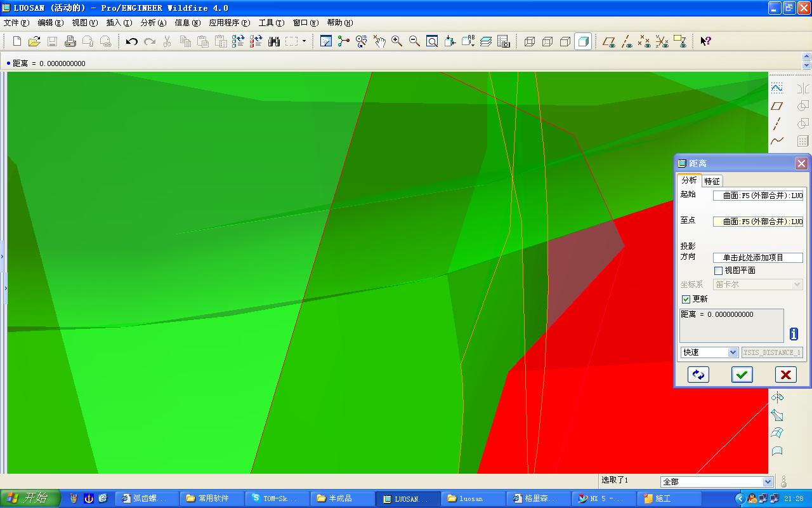
Task: Refit the model to the screen
Action: point(432,41)
